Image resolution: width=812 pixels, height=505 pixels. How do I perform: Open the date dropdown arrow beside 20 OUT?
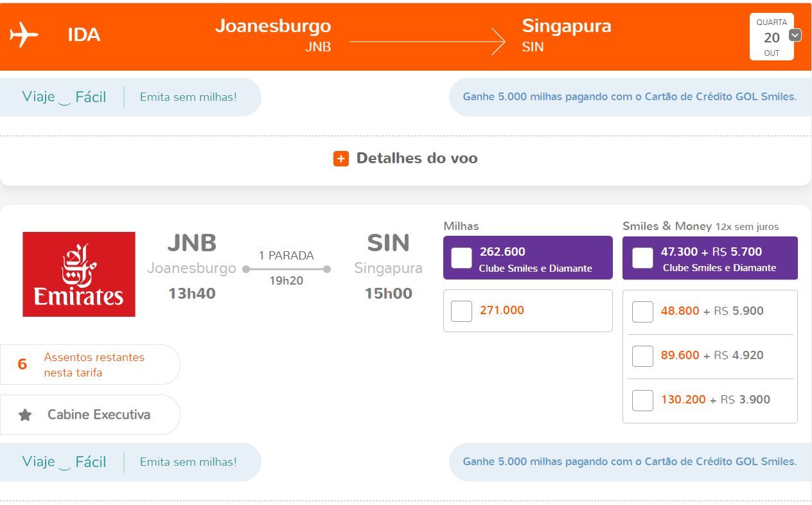pyautogui.click(x=795, y=35)
